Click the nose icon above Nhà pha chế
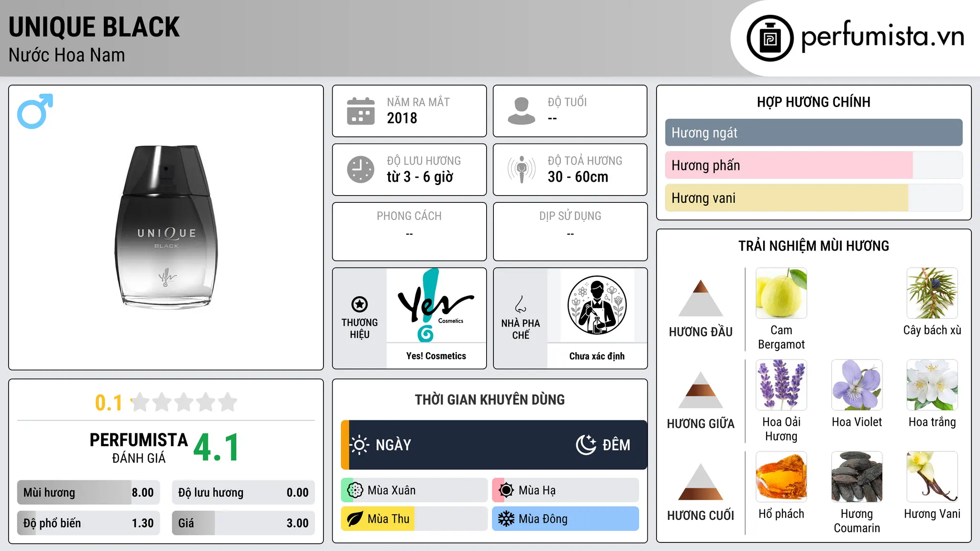This screenshot has width=980, height=551. [521, 304]
